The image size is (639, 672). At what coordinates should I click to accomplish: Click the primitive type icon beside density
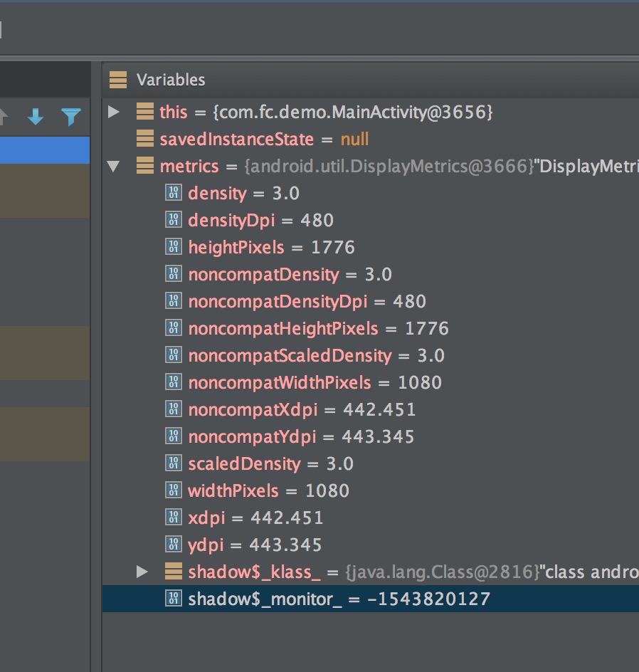[x=172, y=192]
